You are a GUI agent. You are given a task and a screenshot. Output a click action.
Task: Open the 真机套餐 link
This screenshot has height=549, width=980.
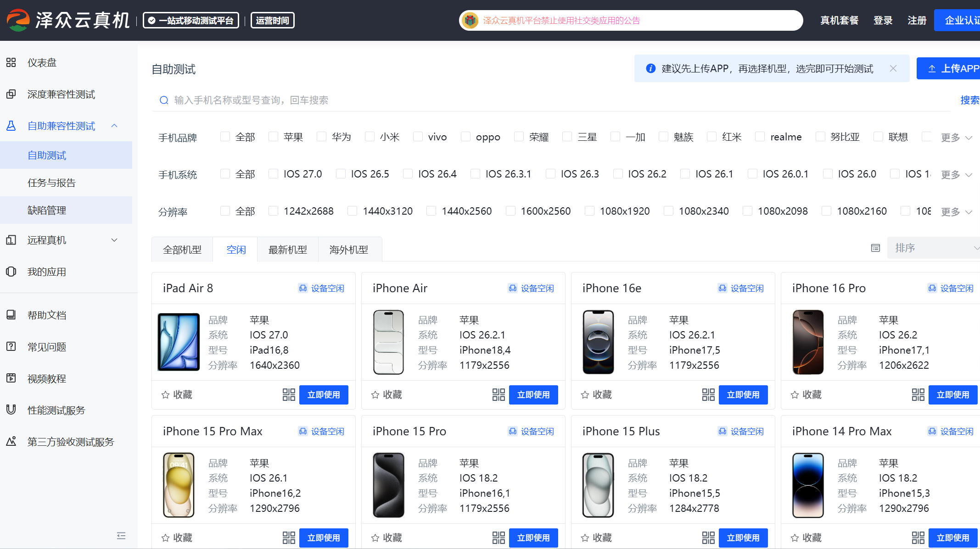click(x=839, y=20)
